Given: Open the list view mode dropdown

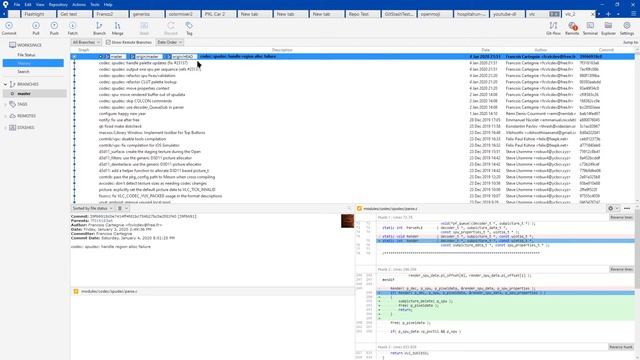Looking at the screenshot, I should click(x=122, y=208).
